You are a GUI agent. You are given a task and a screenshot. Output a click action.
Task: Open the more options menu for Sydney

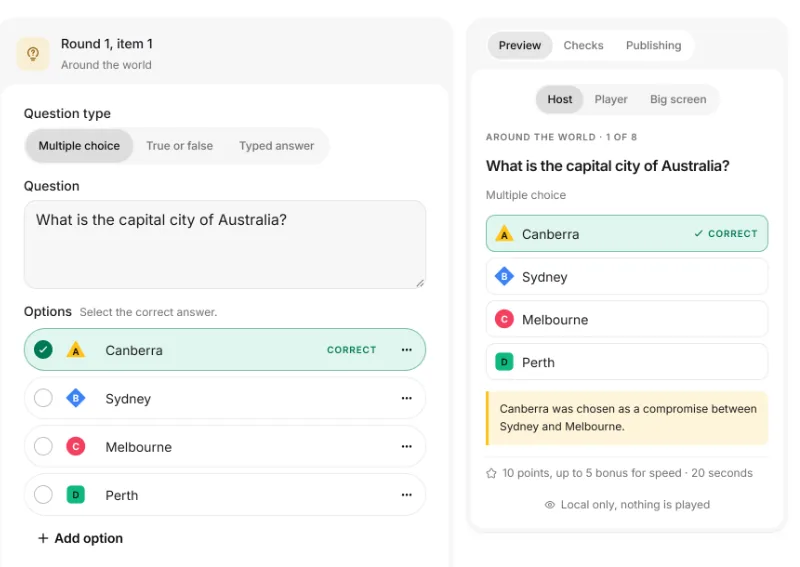[x=407, y=398]
